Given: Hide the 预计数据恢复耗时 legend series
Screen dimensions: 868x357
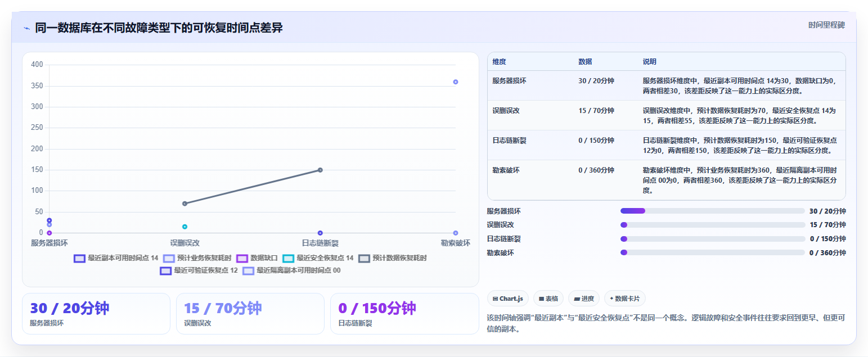Looking at the screenshot, I should pos(392,258).
